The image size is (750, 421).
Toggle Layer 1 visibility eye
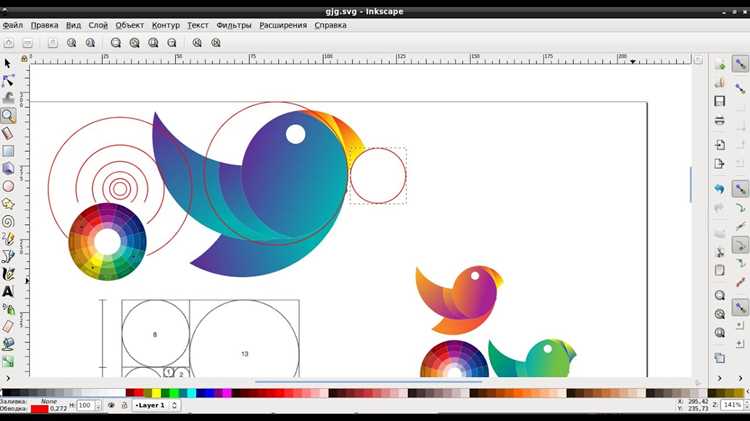[x=111, y=405]
